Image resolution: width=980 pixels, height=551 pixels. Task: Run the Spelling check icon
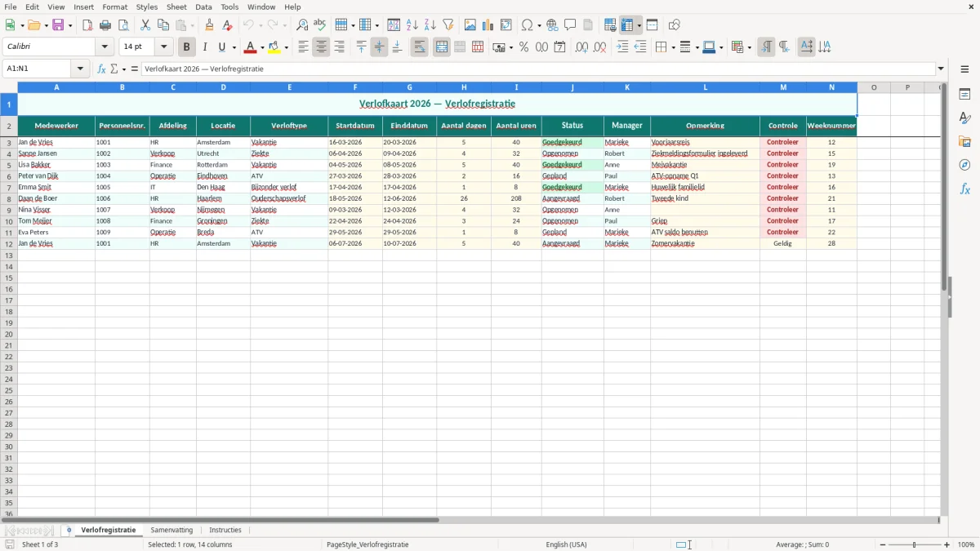point(320,25)
